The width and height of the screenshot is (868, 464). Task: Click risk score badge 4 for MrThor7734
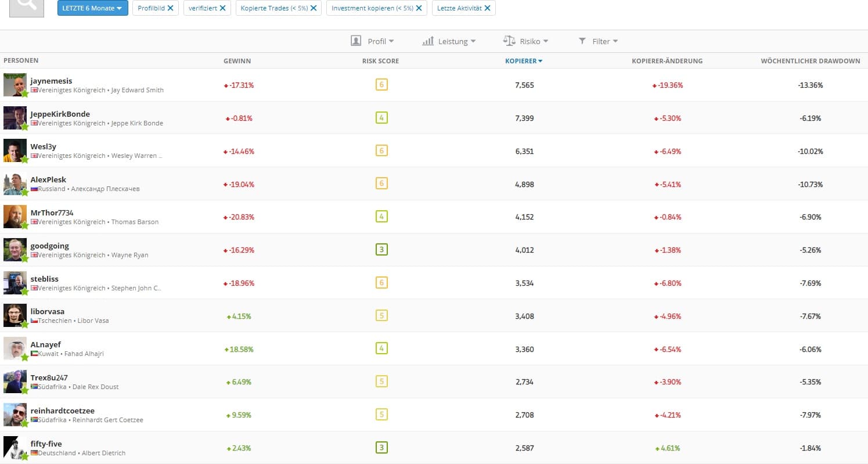[x=381, y=217]
